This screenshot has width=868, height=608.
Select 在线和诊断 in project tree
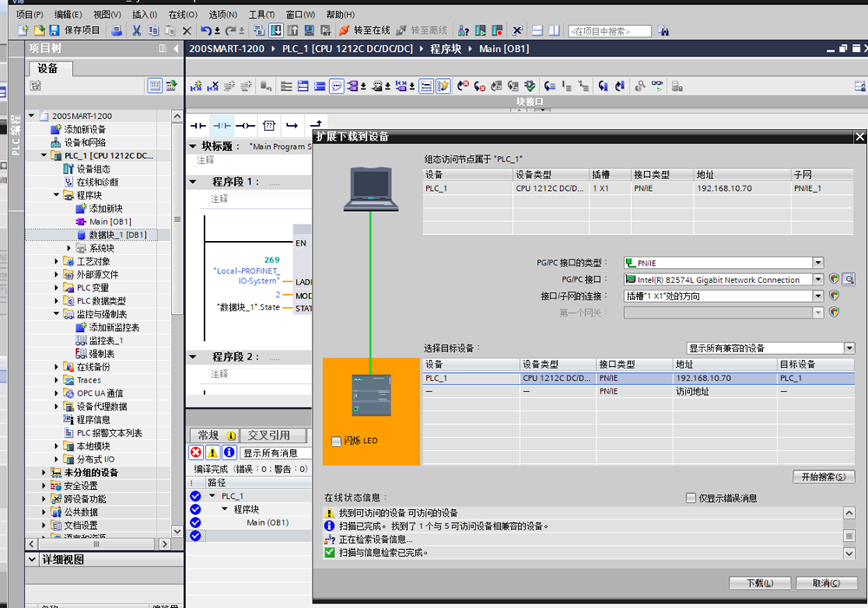[x=97, y=182]
